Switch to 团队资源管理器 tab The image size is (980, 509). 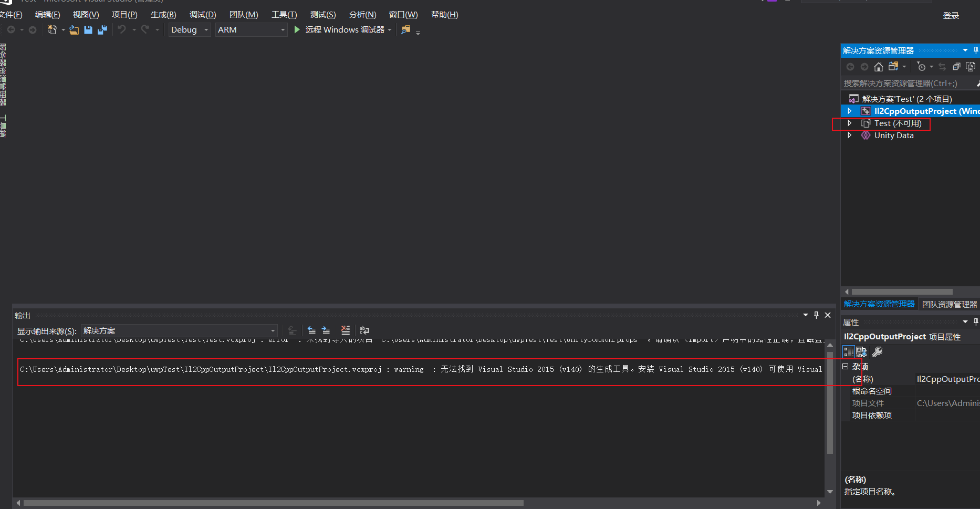(950, 304)
